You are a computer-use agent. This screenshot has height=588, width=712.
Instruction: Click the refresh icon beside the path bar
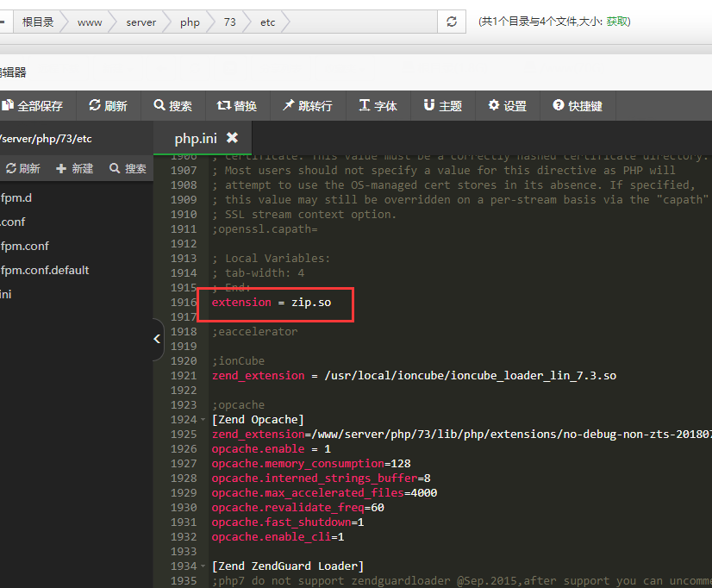(452, 22)
